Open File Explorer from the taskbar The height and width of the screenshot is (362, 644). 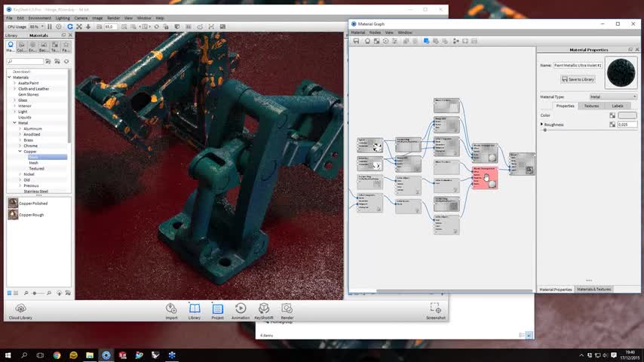(90, 355)
